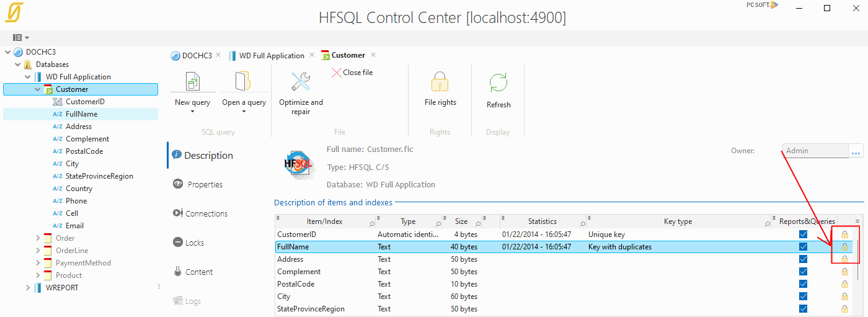
Task: Expand the Product table node
Action: click(x=38, y=275)
